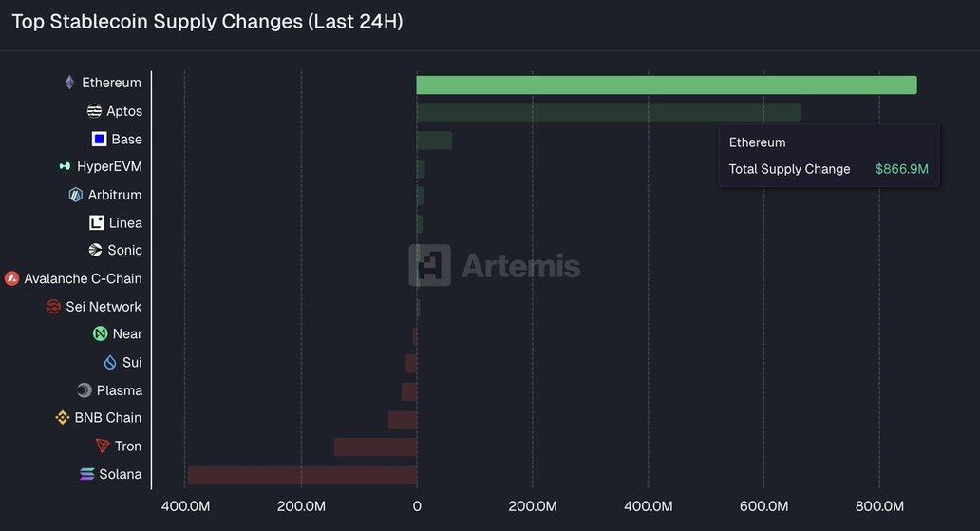Screen dimensions: 980x531
Task: Click the Sui chain icon
Action: coord(110,362)
